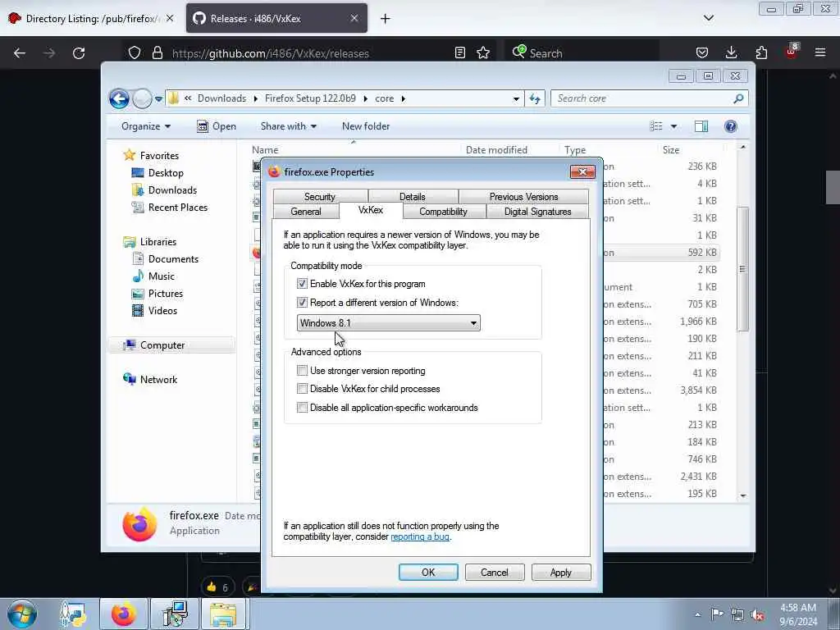The image size is (840, 630).
Task: Check Disable all application-specific workarounds
Action: click(302, 407)
